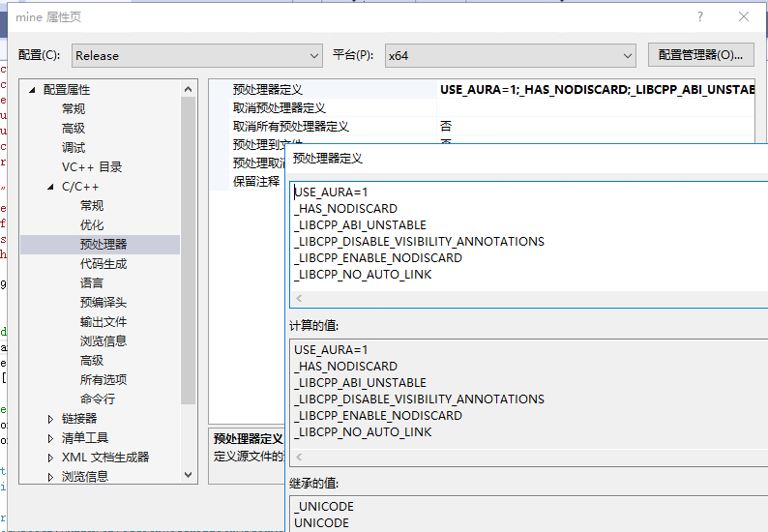The height and width of the screenshot is (532, 768).
Task: Click the tree scrollbar up arrow
Action: pyautogui.click(x=188, y=89)
